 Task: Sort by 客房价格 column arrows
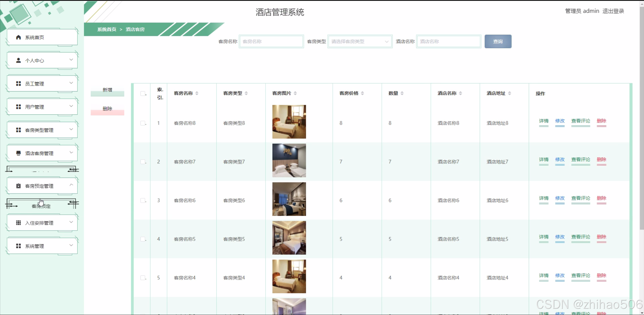pos(362,93)
